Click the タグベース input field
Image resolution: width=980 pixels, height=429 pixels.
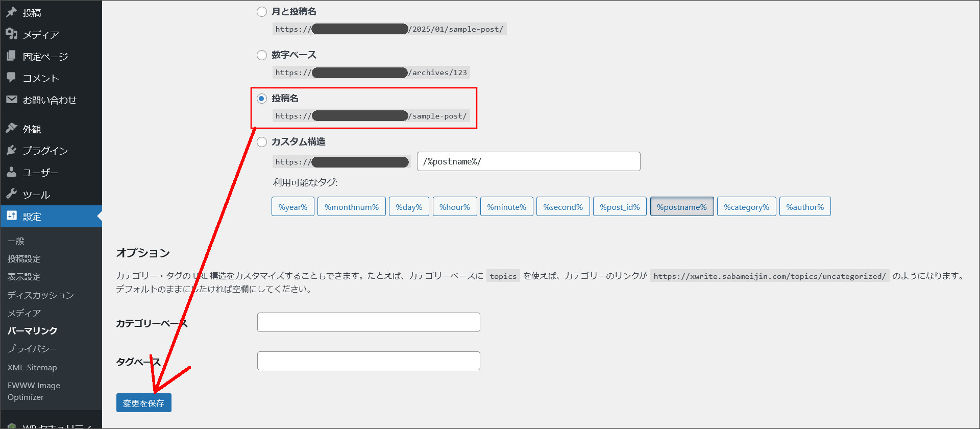click(369, 361)
